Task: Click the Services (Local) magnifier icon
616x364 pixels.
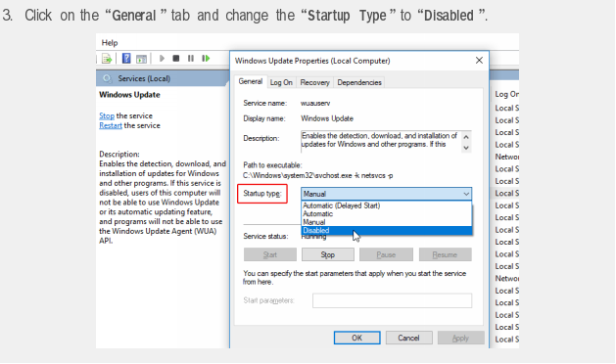Action: coord(108,78)
